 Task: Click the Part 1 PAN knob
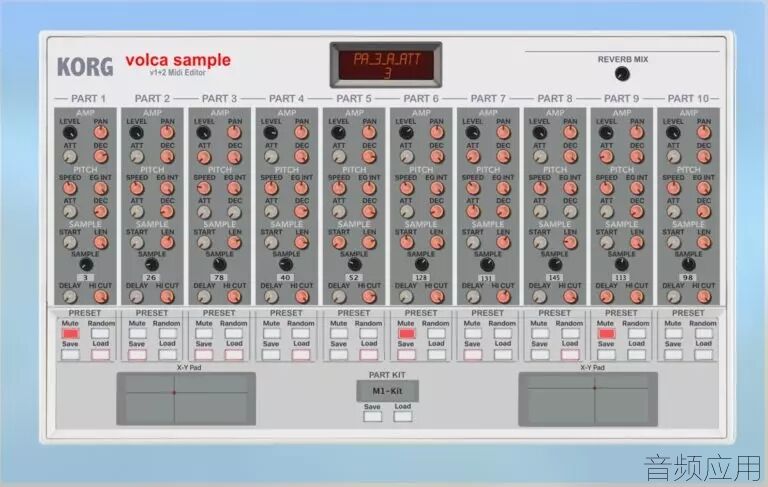(x=100, y=132)
